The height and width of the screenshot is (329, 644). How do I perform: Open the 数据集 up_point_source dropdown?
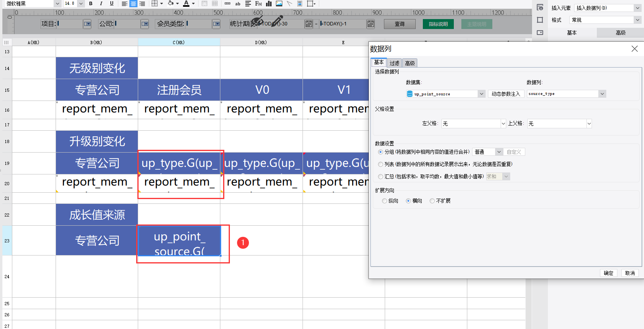tap(482, 94)
